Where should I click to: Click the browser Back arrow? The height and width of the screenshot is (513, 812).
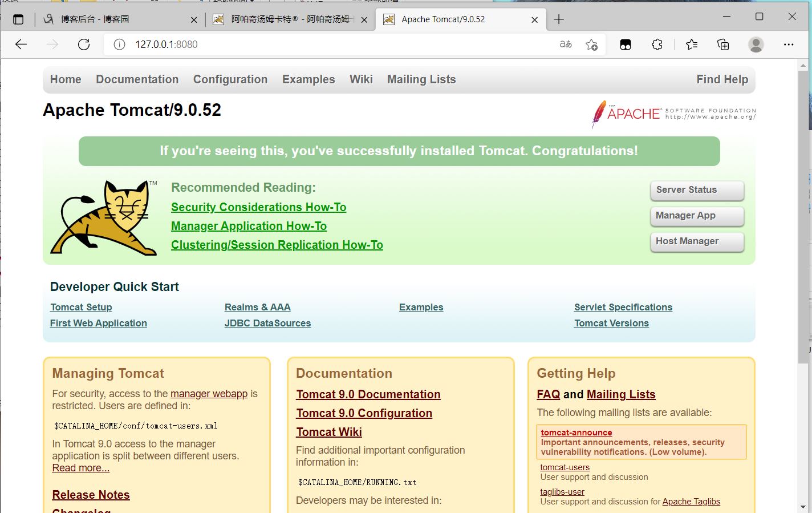click(x=21, y=45)
